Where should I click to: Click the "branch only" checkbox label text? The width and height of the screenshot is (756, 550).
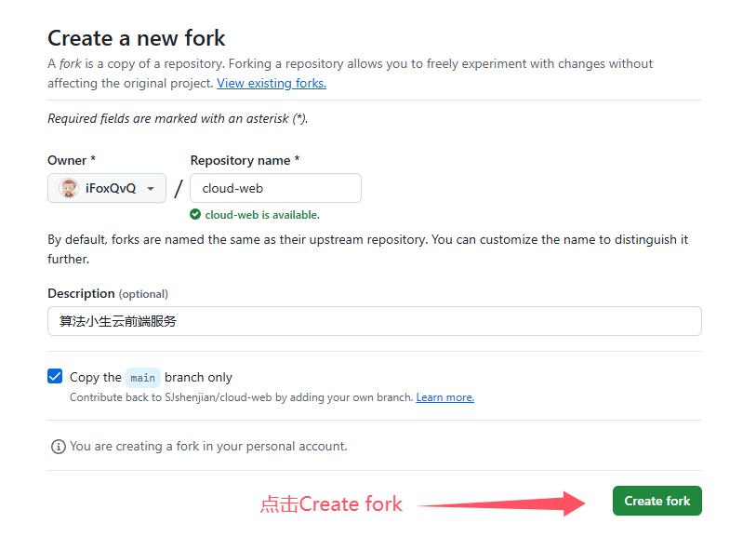[x=198, y=377]
